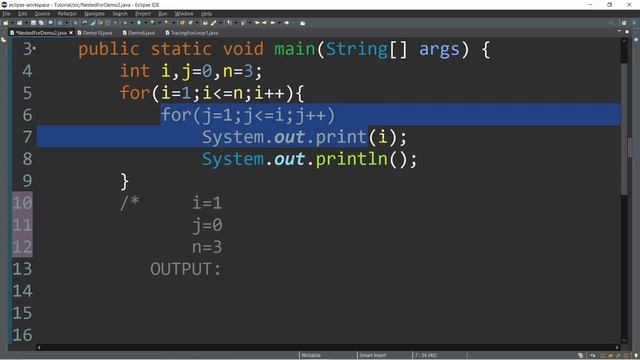Click the Forward navigation arrow icon

click(x=287, y=23)
